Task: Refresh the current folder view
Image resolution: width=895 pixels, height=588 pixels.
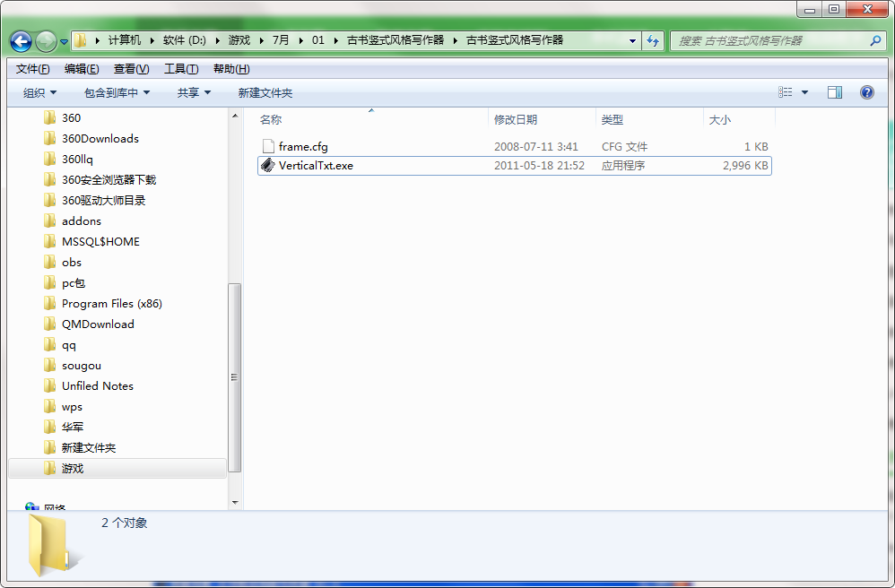Action: pos(653,41)
